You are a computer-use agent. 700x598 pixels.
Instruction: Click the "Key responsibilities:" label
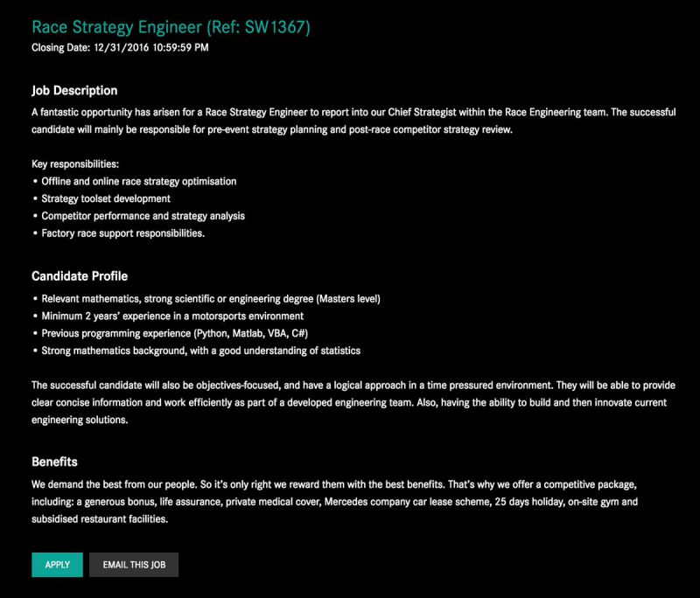click(x=74, y=163)
